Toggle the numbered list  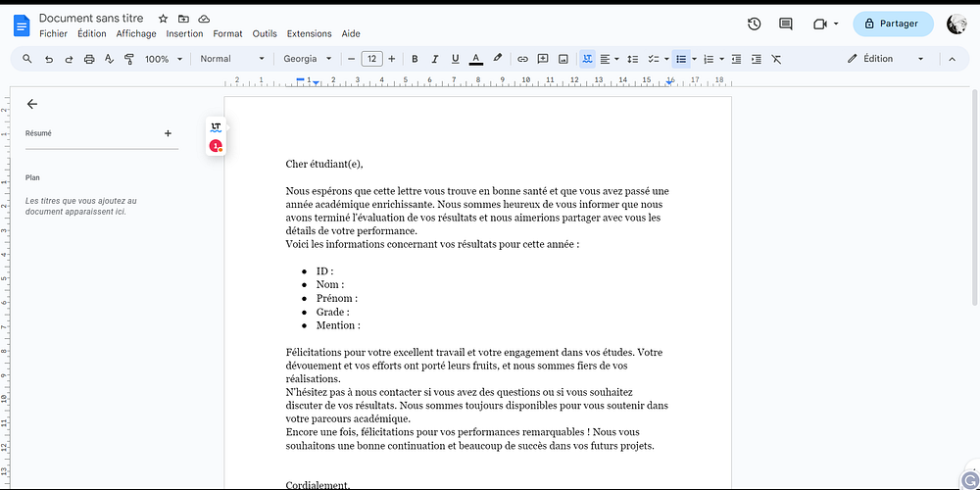click(x=709, y=60)
